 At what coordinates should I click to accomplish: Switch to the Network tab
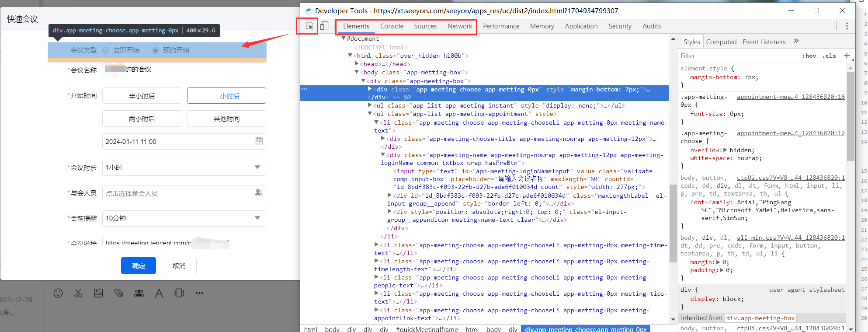(459, 26)
